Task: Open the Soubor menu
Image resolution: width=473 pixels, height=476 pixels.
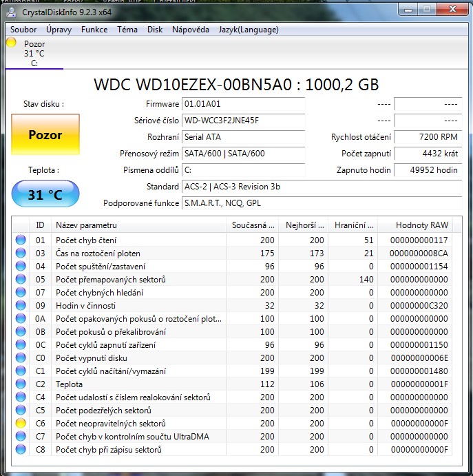Action: click(23, 30)
